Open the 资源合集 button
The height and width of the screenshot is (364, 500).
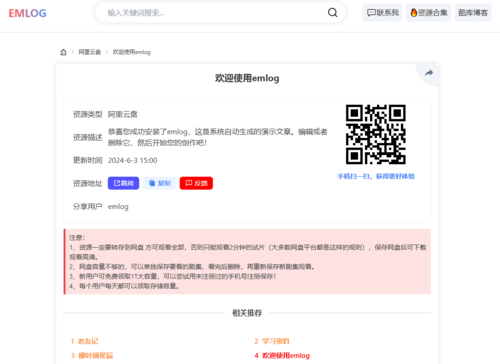pos(428,13)
